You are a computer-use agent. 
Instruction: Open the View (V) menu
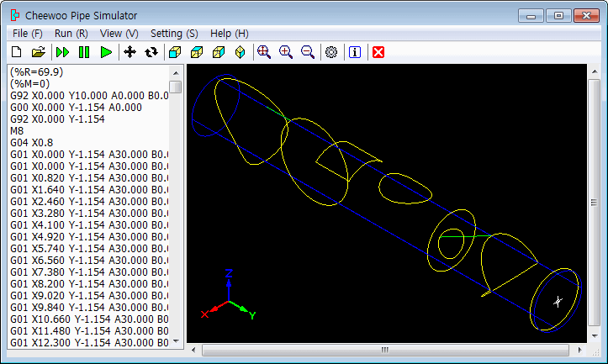(119, 34)
